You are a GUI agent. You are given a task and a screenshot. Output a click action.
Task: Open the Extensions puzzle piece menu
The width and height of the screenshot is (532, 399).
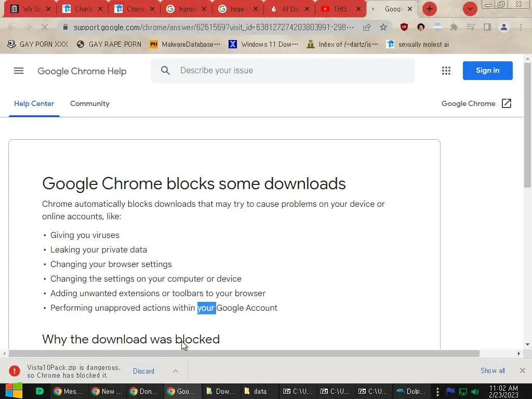coord(454,27)
